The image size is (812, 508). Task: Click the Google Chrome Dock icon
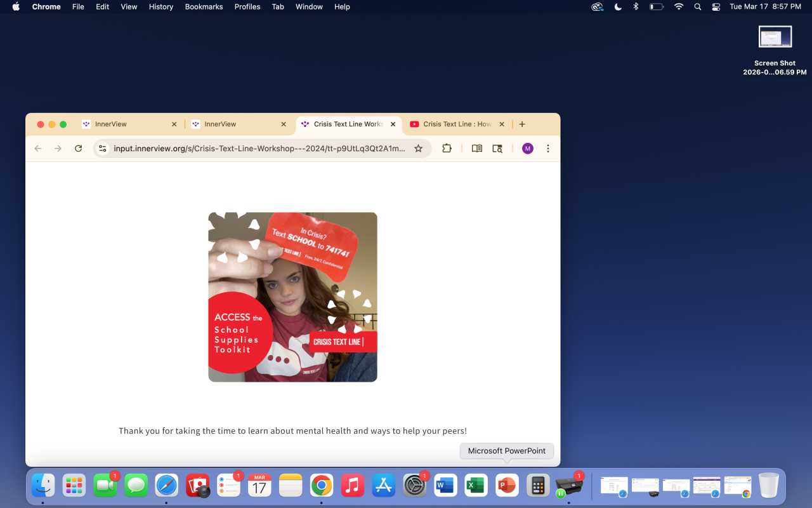[x=322, y=486]
